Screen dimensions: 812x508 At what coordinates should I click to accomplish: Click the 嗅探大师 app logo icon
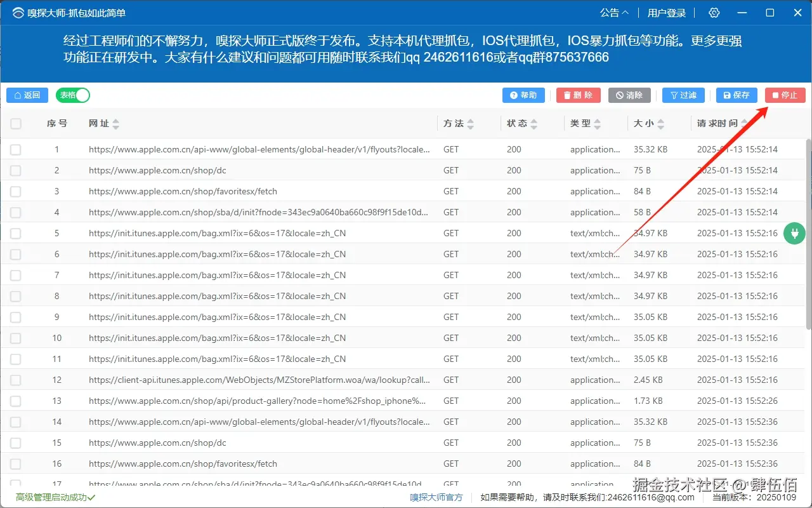(x=18, y=13)
